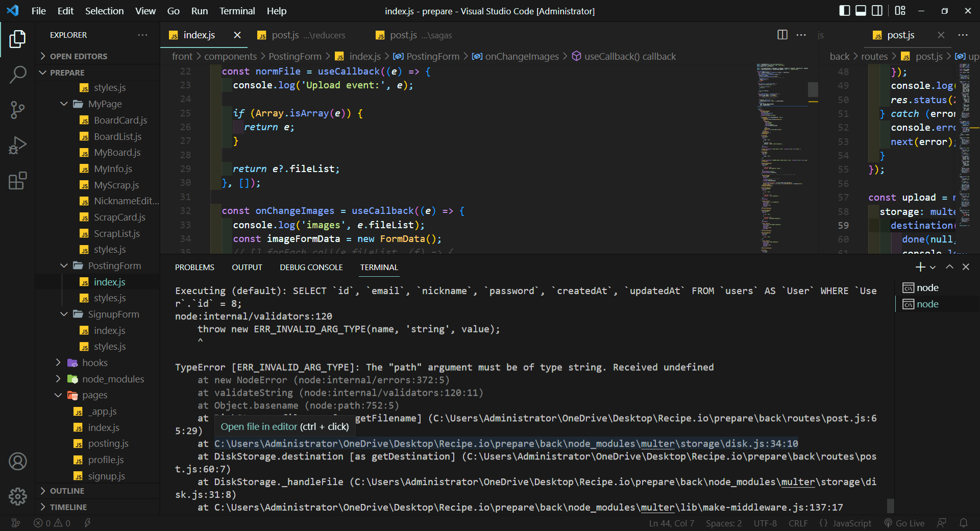Click Ln 44, Col 7 in status bar
Viewport: 980px width, 531px height.
click(671, 523)
